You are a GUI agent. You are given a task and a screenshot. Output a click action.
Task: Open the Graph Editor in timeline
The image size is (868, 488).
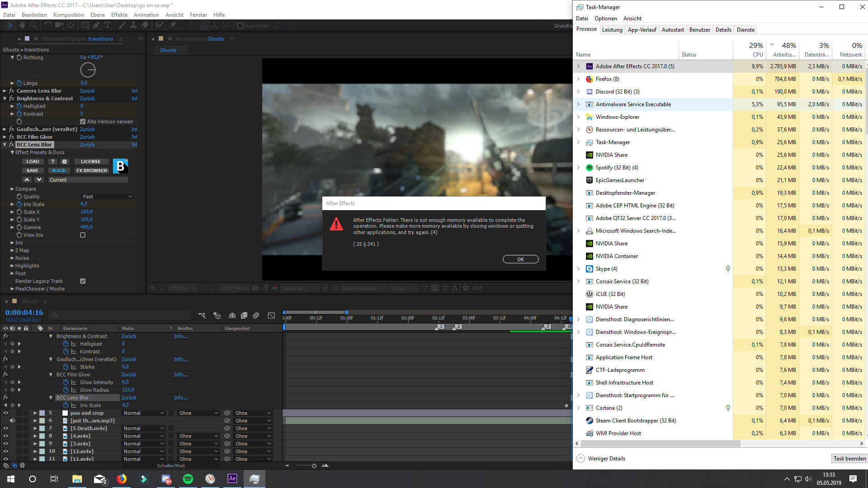[x=271, y=315]
